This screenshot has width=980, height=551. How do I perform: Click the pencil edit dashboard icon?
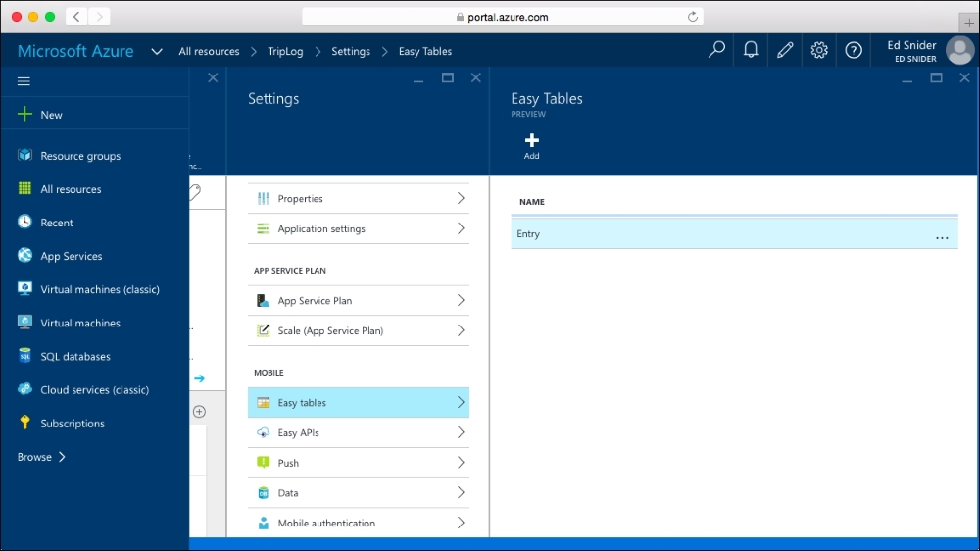tap(785, 50)
